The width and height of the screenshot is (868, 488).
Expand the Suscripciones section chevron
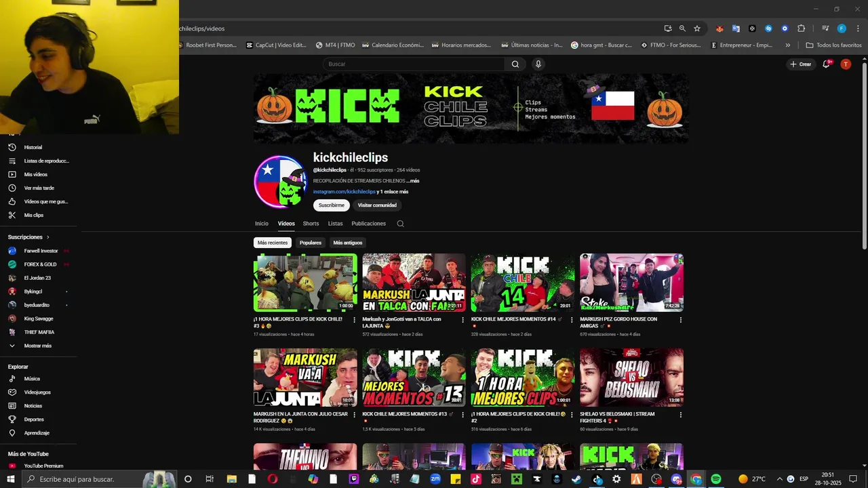pos(48,237)
